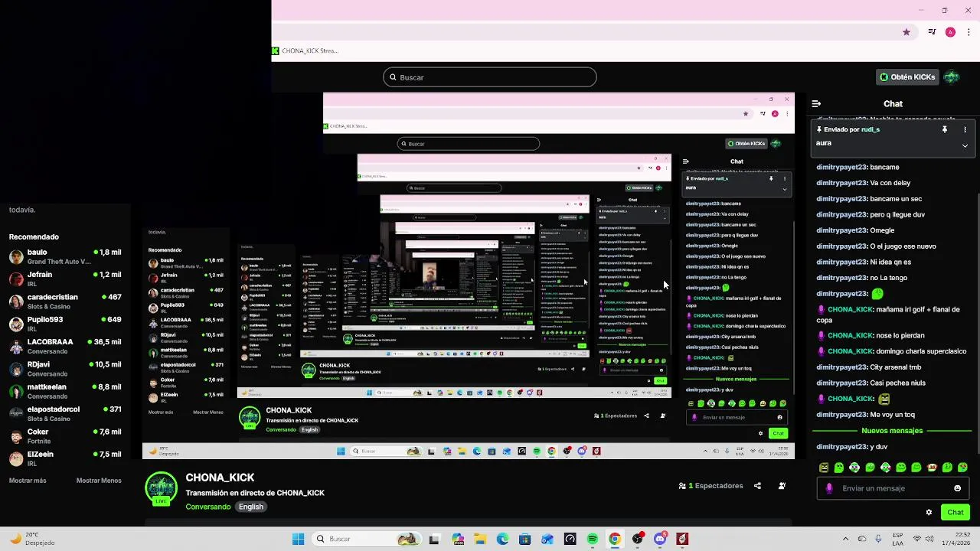Click CHONA_KICK username on 'nose lo pierdan' message
This screenshot has width=980, height=551.
tap(850, 335)
